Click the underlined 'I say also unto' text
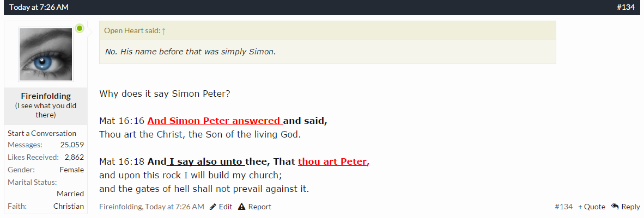Image resolution: width=644 pixels, height=218 pixels. (206, 161)
